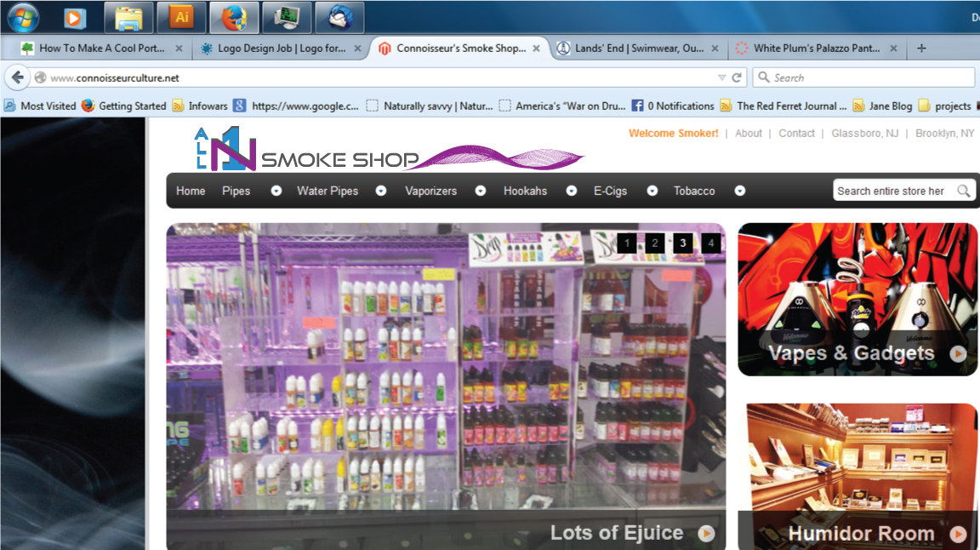Screen dimensions: 980x550
Task: Click the Lots of Ejuice arrow button
Action: [706, 533]
